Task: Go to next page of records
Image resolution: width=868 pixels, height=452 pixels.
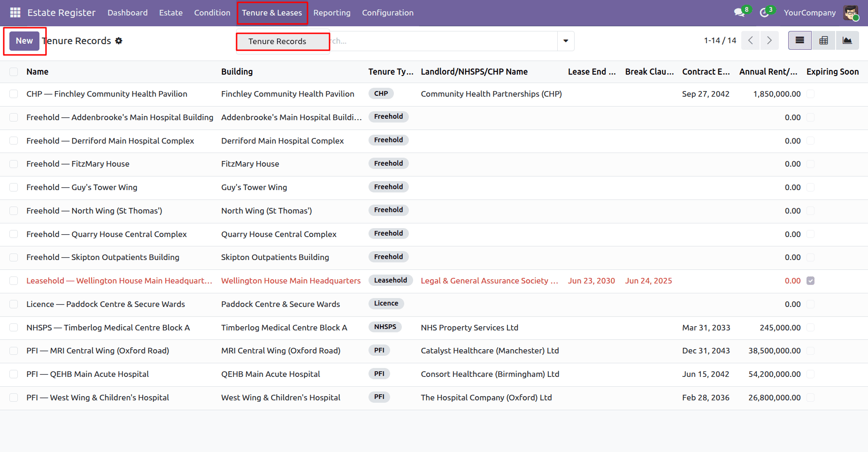Action: [x=769, y=40]
